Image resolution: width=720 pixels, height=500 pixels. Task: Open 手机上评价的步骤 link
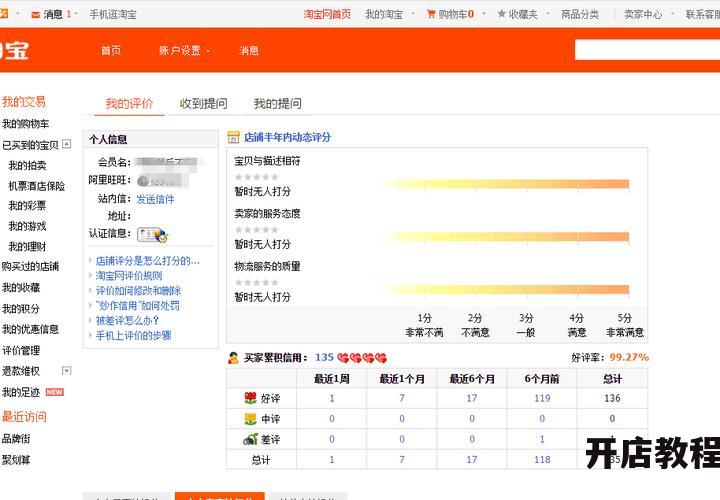coord(133,335)
